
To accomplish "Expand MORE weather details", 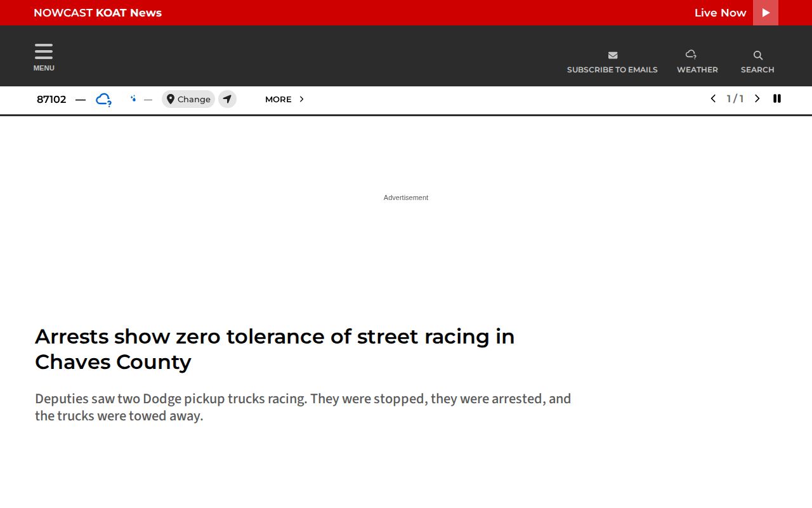I will [x=285, y=99].
